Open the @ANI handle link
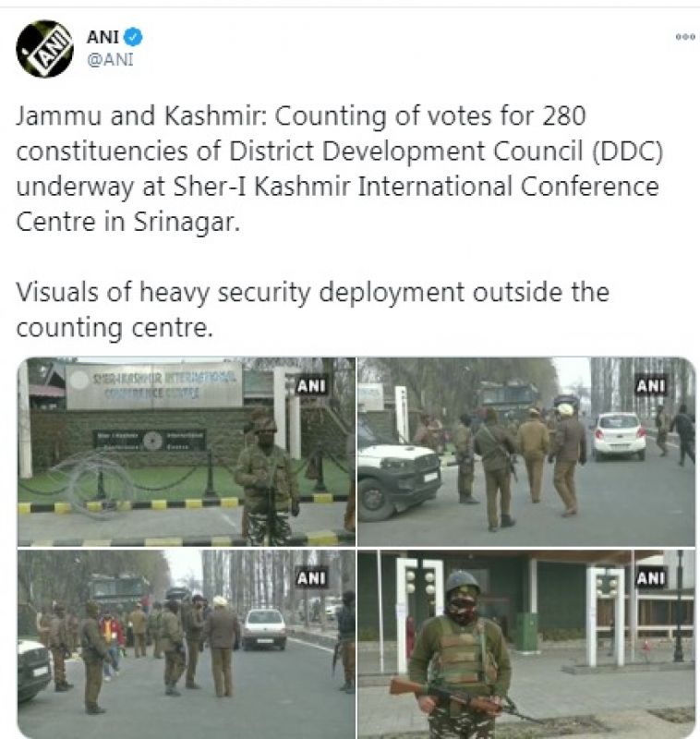Image resolution: width=700 pixels, height=739 pixels. (x=110, y=60)
